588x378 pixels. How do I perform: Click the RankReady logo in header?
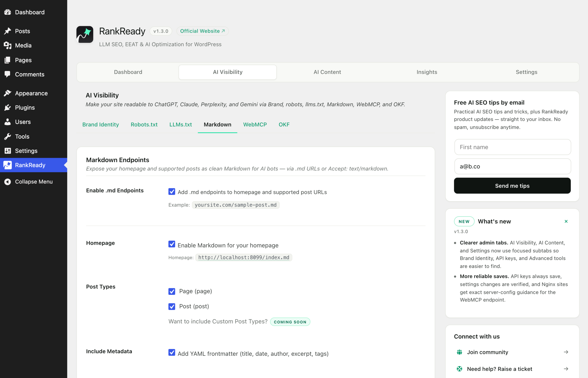pos(85,34)
